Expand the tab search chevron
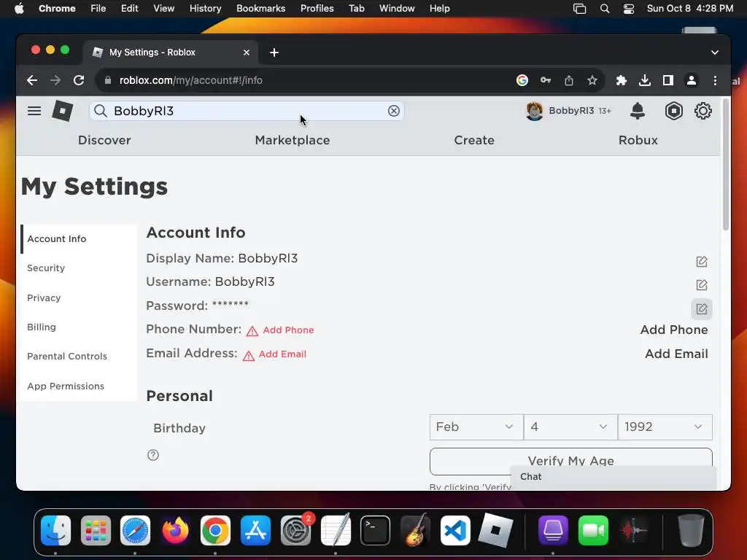 click(x=715, y=52)
